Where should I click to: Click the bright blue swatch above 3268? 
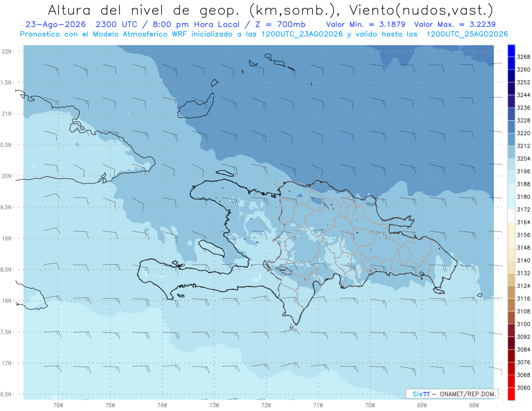pyautogui.click(x=511, y=51)
